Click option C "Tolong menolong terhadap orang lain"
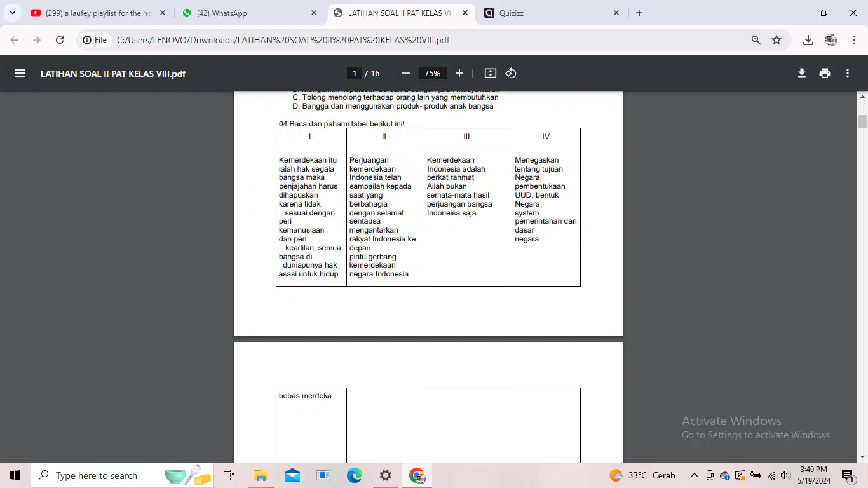Viewport: 868px width, 488px height. point(395,97)
